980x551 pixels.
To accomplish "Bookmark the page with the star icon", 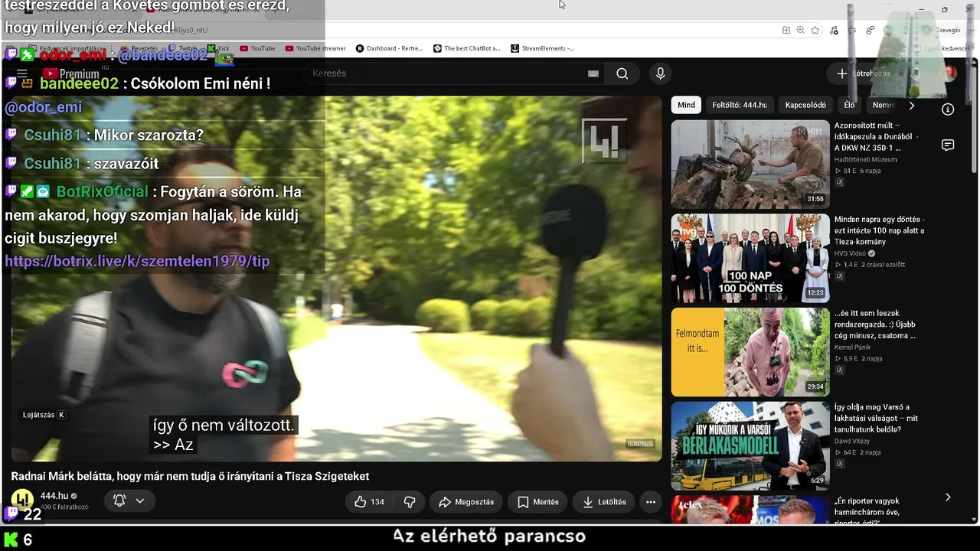I will (x=815, y=30).
